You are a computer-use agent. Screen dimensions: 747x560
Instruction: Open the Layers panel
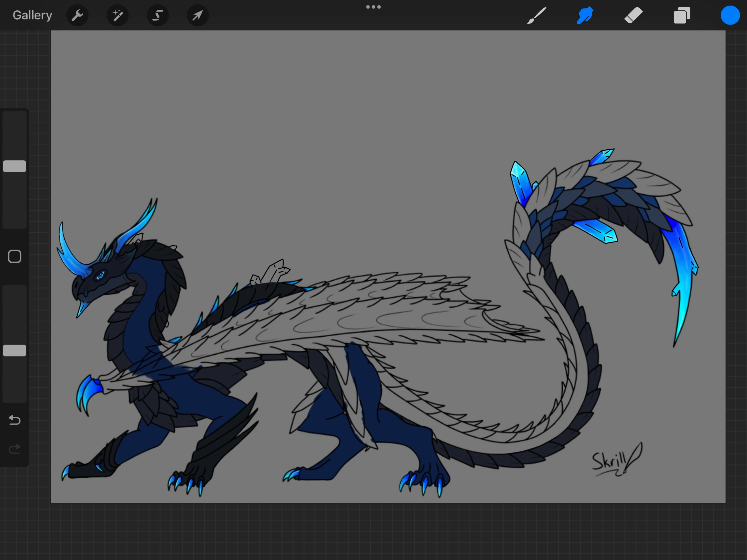[682, 15]
